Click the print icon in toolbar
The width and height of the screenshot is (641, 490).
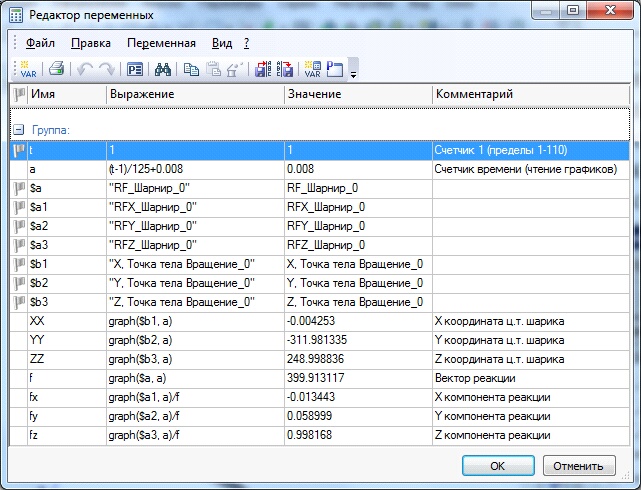57,69
